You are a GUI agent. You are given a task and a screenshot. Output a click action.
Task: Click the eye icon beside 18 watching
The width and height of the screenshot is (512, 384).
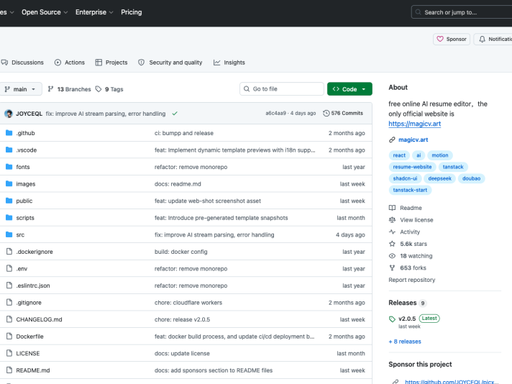tap(392, 256)
